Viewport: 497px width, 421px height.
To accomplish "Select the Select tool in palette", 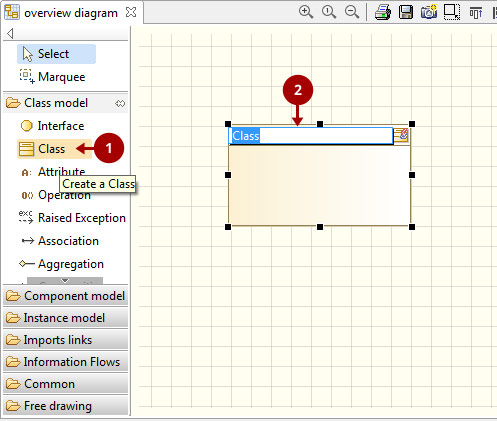I will (x=56, y=54).
